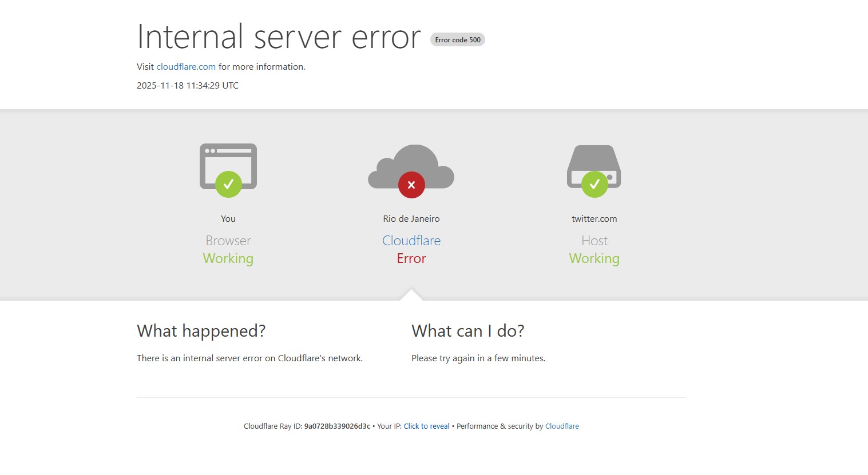868x475 pixels.
Task: Click the Working status under Browser
Action: point(228,259)
